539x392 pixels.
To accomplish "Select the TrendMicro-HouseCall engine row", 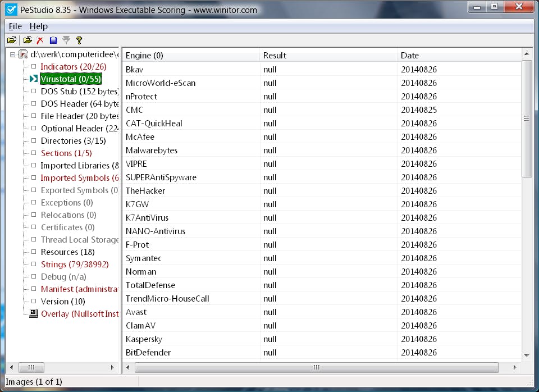I will [x=322, y=298].
